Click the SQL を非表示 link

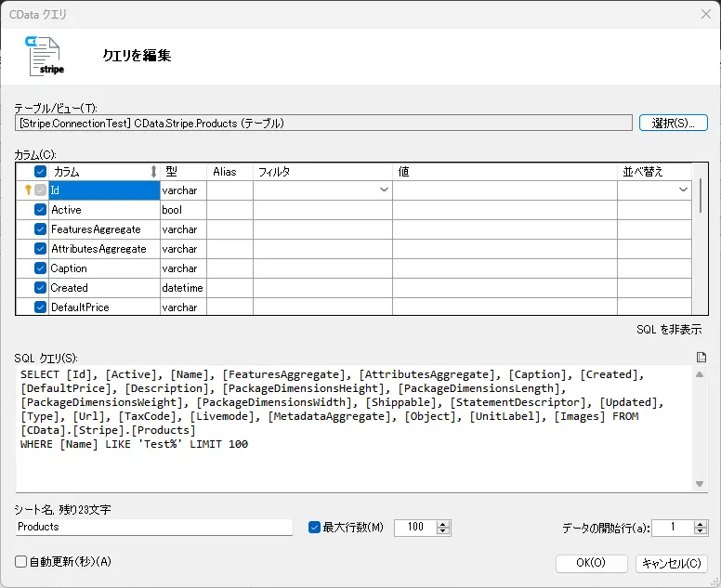pos(669,330)
